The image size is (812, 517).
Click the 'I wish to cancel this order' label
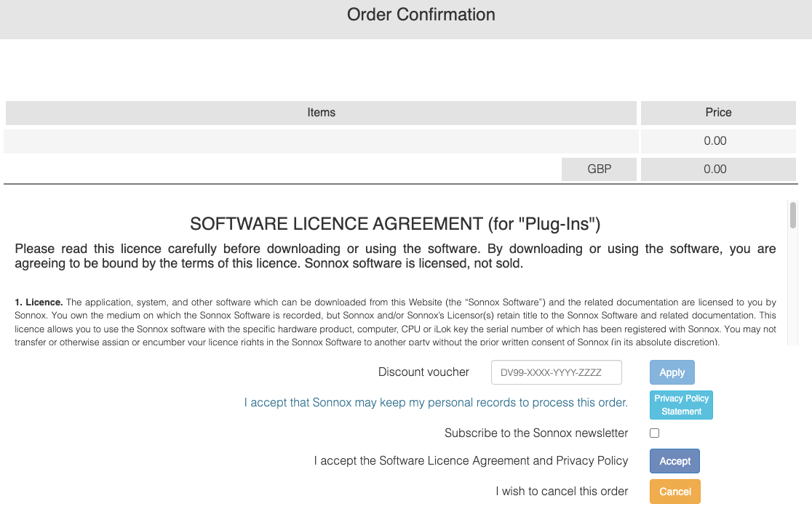562,491
